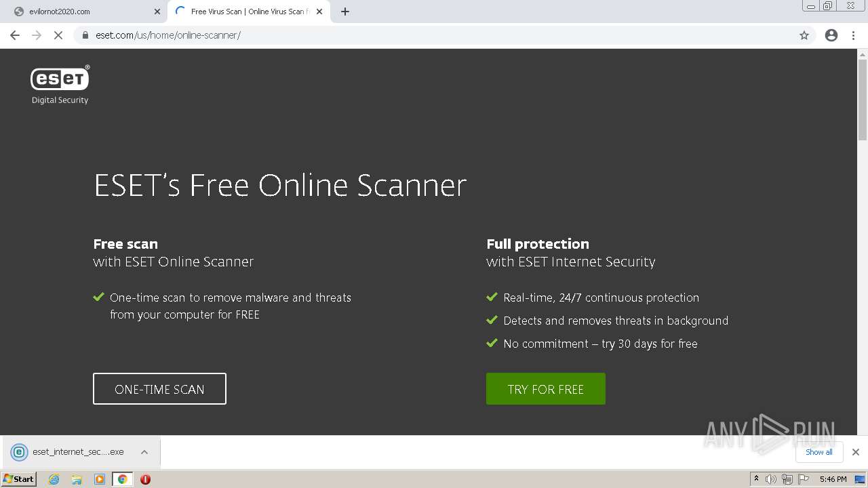Image resolution: width=868 pixels, height=488 pixels.
Task: Show hidden system tray icons
Action: pyautogui.click(x=756, y=479)
